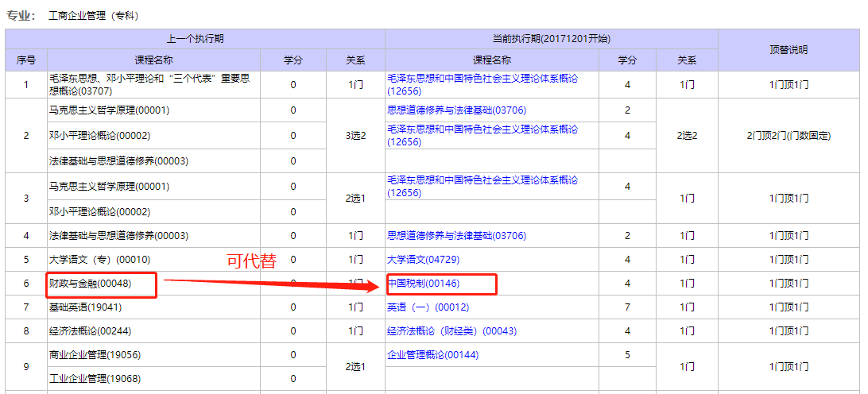Image resolution: width=868 pixels, height=394 pixels.
Task: Click the 顶替说明 column header
Action: [x=789, y=50]
